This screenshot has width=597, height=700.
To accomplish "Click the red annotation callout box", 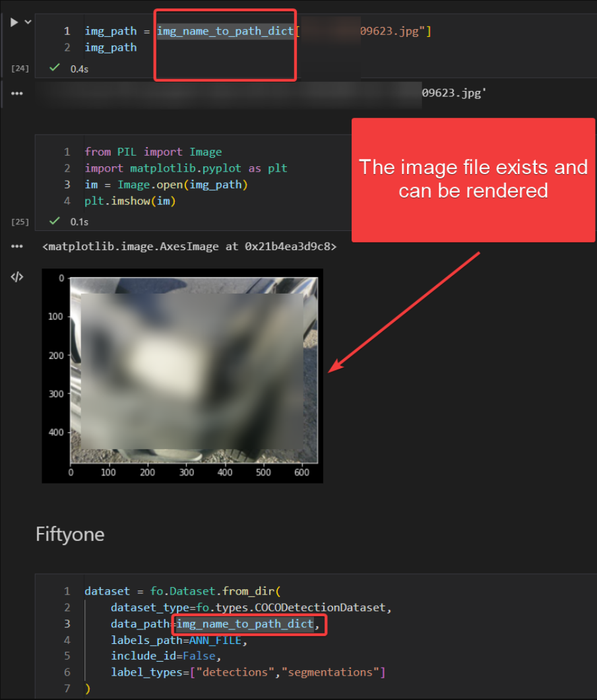I will 474,179.
